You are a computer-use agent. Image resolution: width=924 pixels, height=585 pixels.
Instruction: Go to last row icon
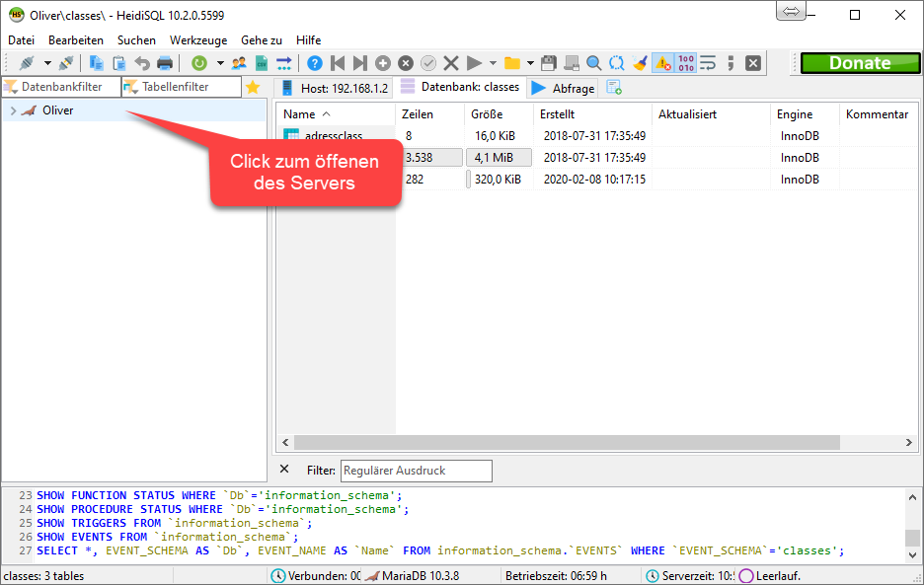coord(360,63)
